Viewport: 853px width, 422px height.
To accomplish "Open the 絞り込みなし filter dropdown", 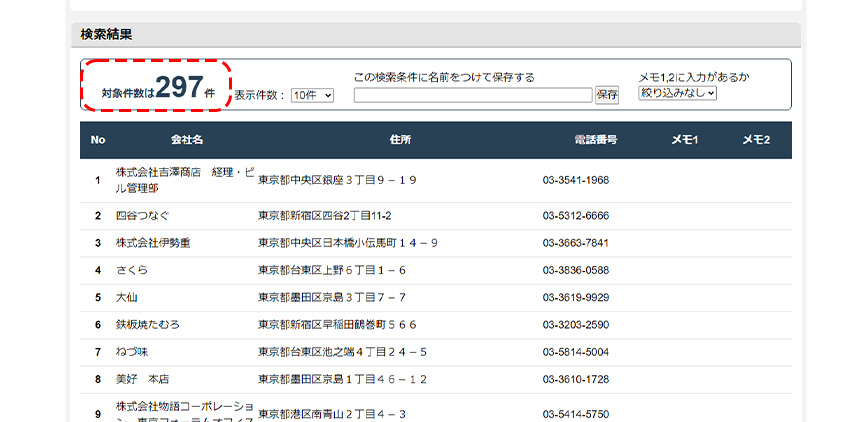I will [x=677, y=93].
